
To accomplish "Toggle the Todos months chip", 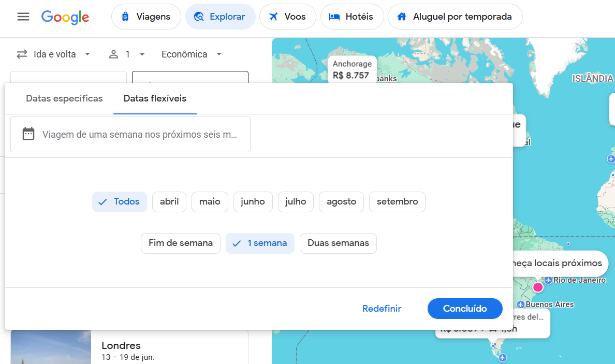I will [x=120, y=201].
